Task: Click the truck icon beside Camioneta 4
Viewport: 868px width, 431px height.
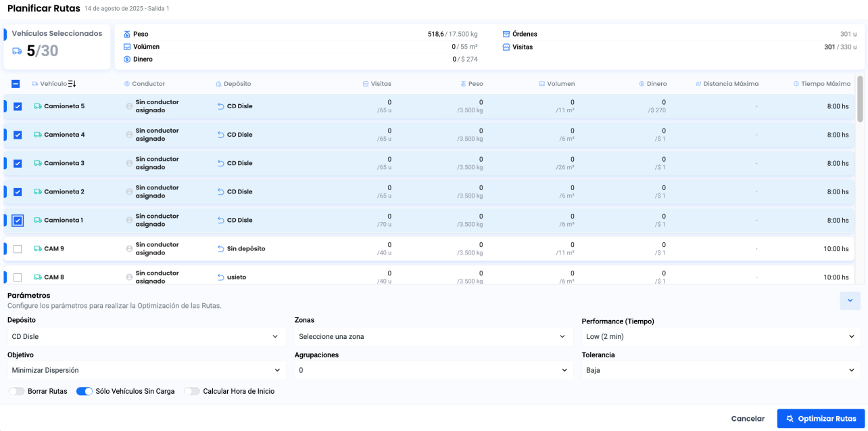Action: click(38, 135)
